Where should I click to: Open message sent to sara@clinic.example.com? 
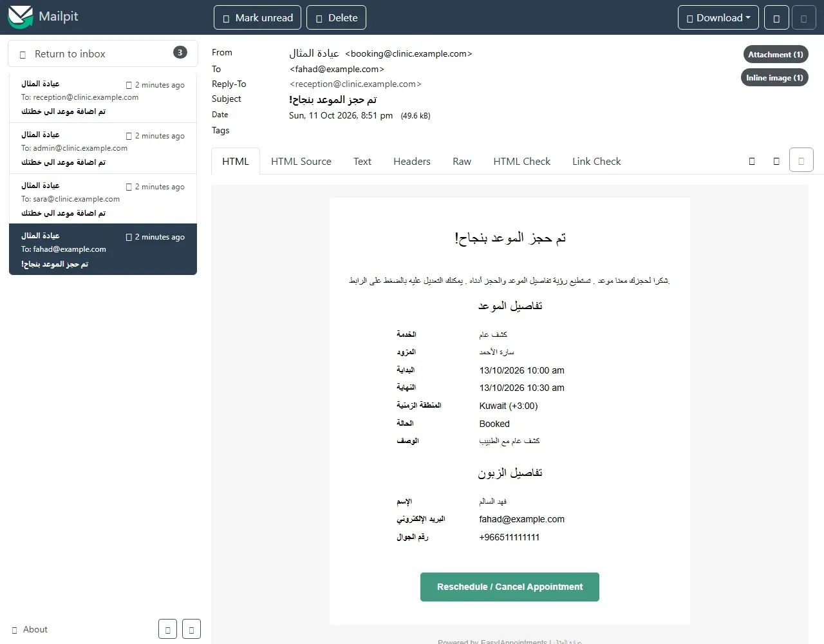coord(103,199)
